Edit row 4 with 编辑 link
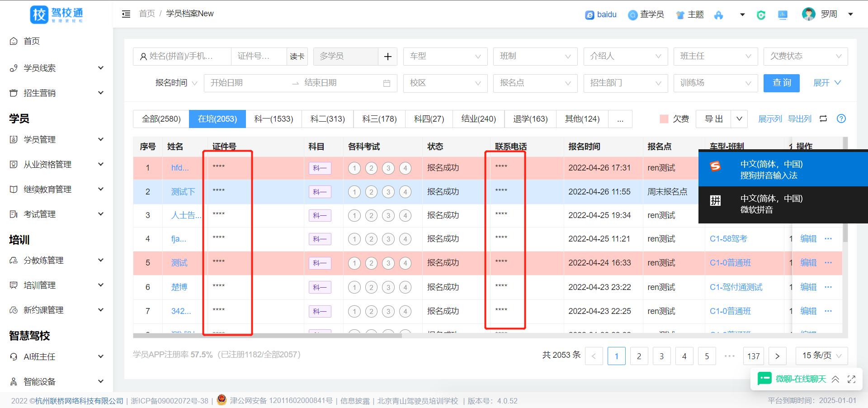Screen dimensions: 868x408 [x=808, y=238]
